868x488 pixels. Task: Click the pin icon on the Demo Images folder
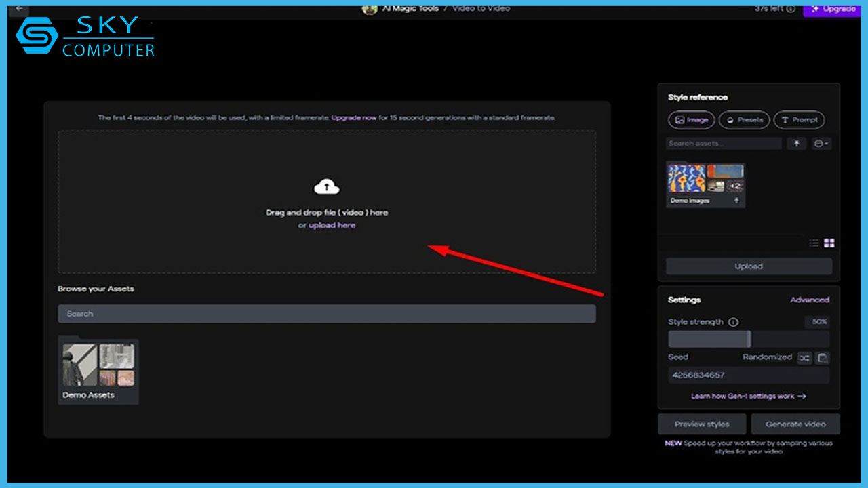736,201
